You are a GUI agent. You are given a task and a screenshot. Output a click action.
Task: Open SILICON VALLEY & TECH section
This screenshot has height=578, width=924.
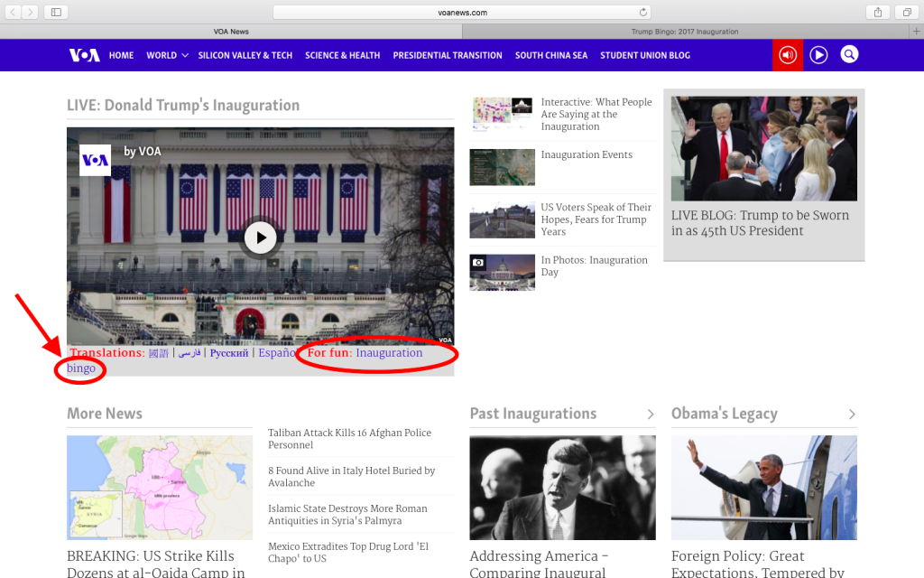[x=245, y=55]
